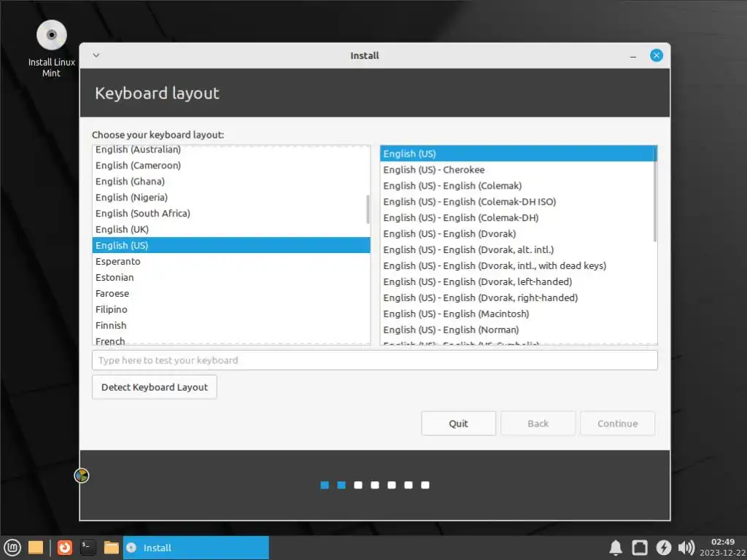Select the Dvorak, left-handed variant
The height and width of the screenshot is (560, 747).
(x=519, y=282)
